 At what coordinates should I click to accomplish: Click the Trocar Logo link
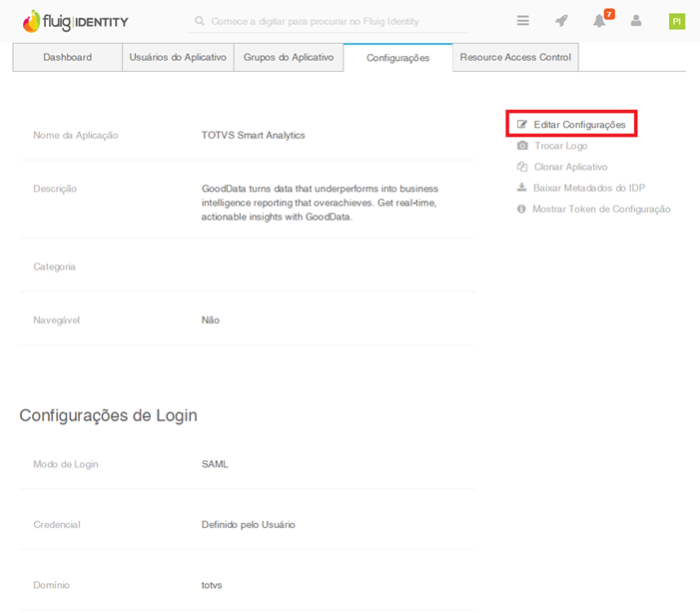561,146
